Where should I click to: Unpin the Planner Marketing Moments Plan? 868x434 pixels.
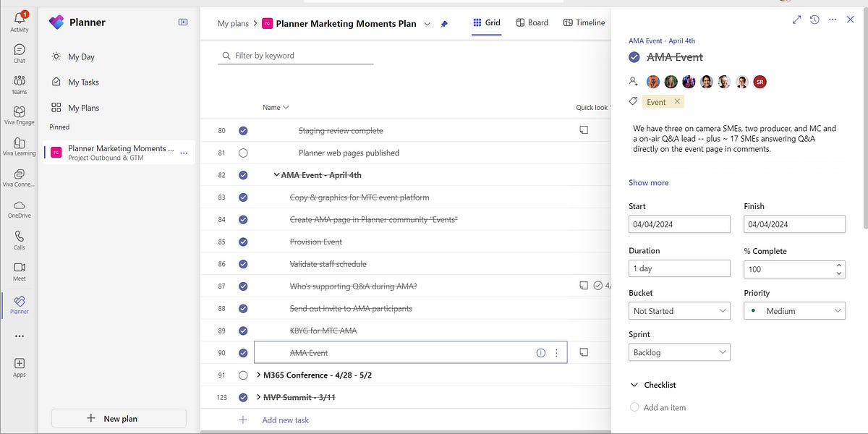(444, 23)
